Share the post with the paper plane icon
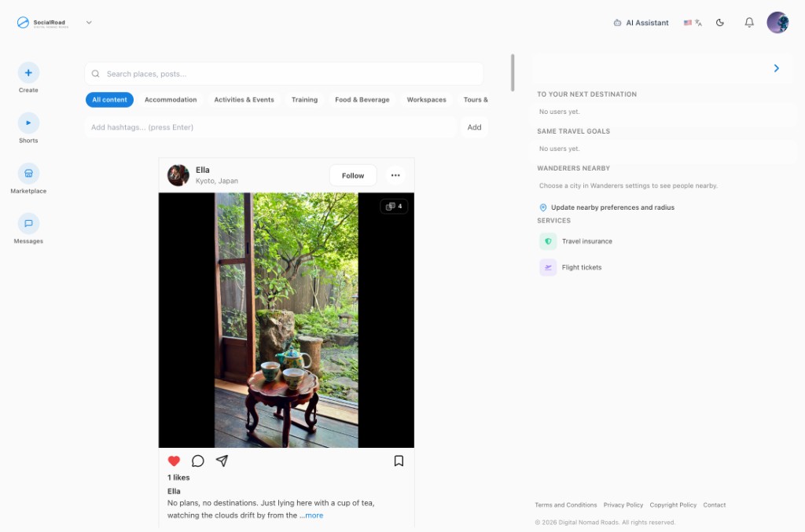 coord(222,460)
